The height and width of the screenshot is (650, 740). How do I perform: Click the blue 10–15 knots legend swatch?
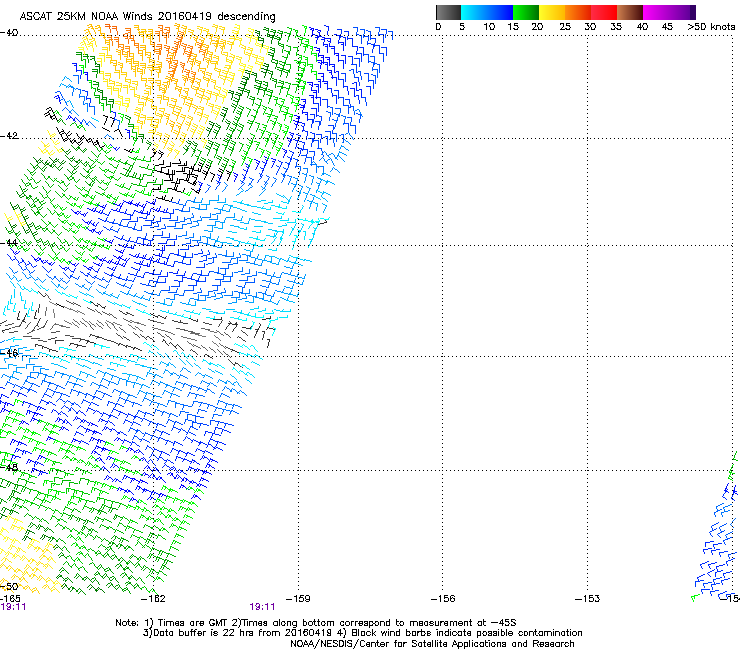pyautogui.click(x=500, y=12)
